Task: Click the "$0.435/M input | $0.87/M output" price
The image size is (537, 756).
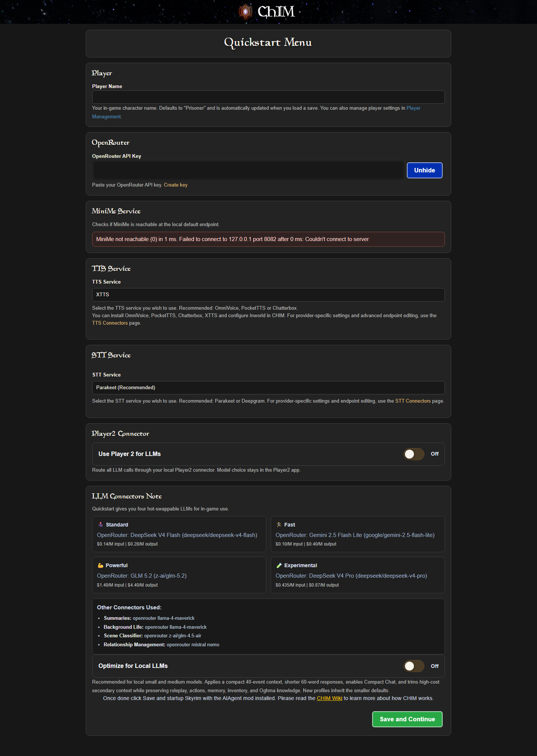Action: click(x=307, y=585)
